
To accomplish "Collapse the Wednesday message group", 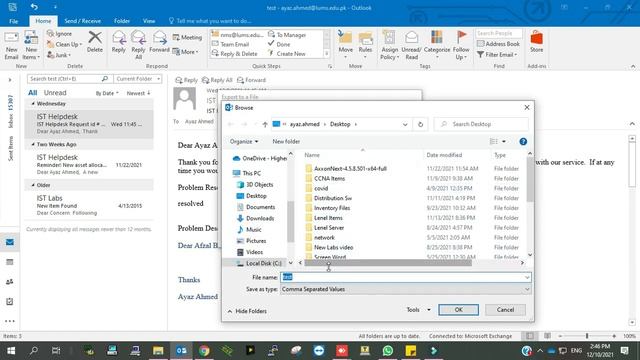I will coord(33,104).
